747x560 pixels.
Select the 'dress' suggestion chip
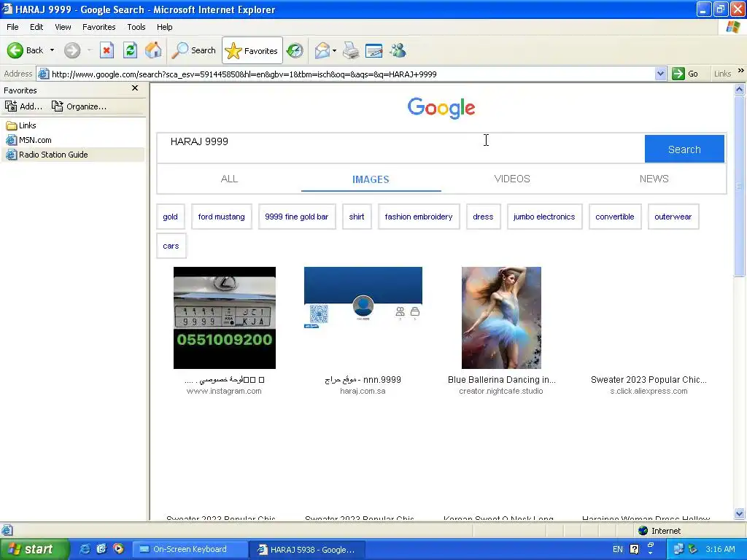click(x=483, y=217)
